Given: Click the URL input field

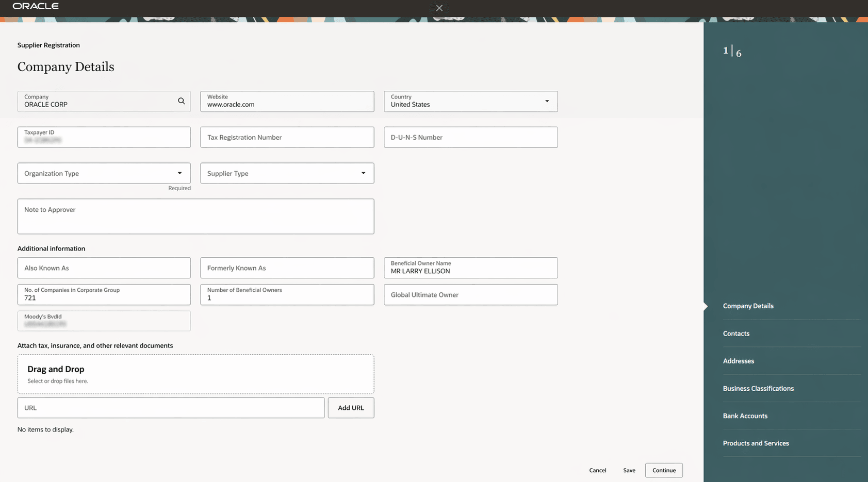Looking at the screenshot, I should (x=171, y=408).
